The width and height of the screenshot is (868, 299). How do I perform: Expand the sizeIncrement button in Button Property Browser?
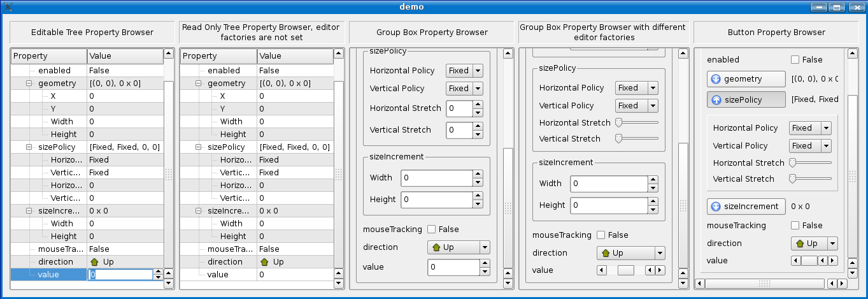pyautogui.click(x=715, y=207)
